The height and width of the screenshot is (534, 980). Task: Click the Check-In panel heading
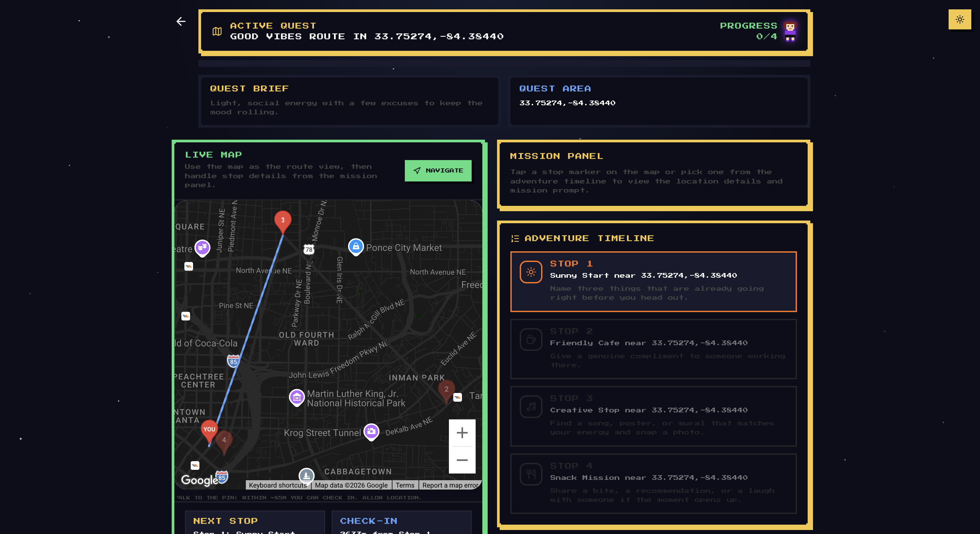368,521
